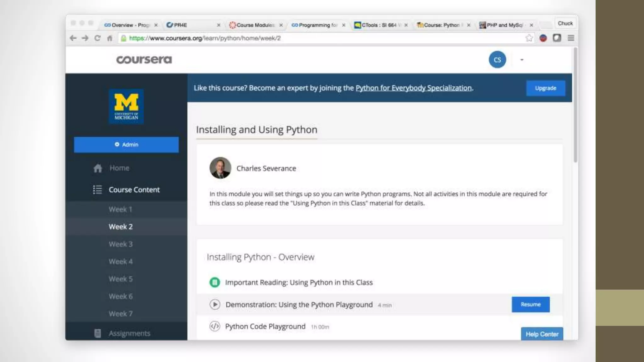Click the Home sidebar house icon

[98, 168]
